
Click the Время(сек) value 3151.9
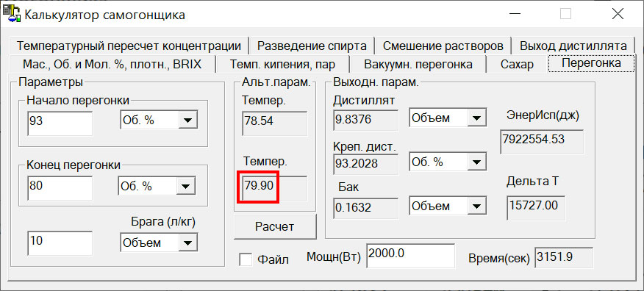point(564,258)
